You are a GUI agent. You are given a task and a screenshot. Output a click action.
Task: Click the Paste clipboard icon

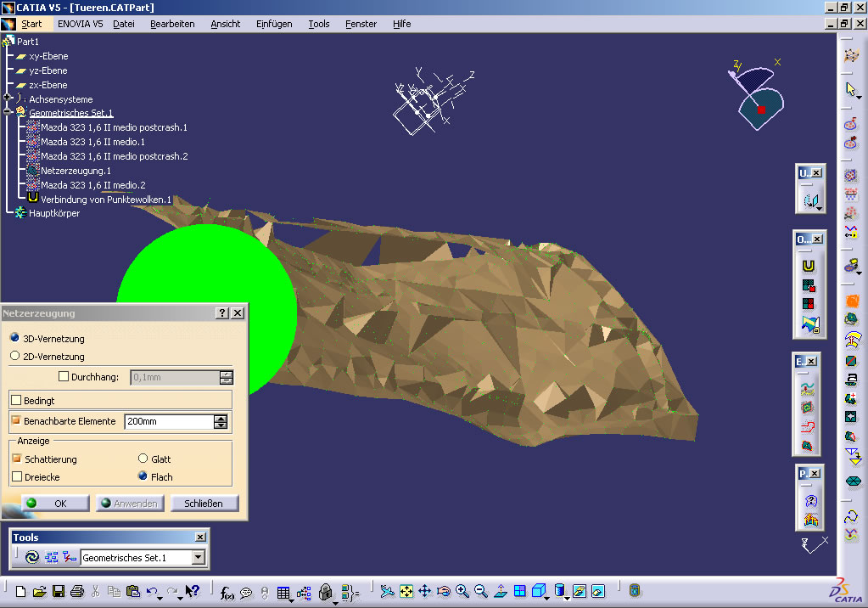click(x=133, y=591)
